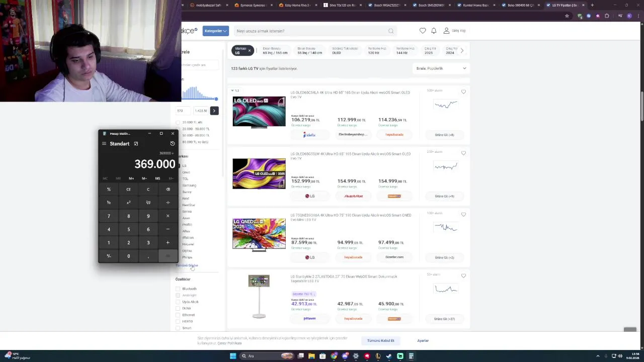Screen dimensions: 644x362
Task: Open a new browser tab
Action: [592, 5]
